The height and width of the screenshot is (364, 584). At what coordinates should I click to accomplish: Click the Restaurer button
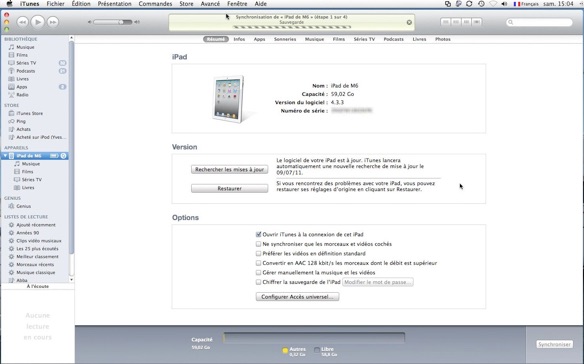[229, 189]
